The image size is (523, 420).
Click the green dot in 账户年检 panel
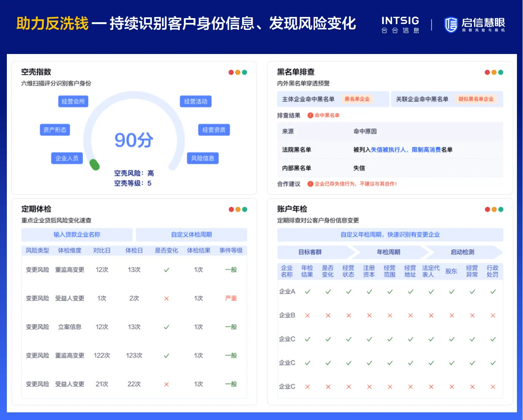click(x=501, y=210)
